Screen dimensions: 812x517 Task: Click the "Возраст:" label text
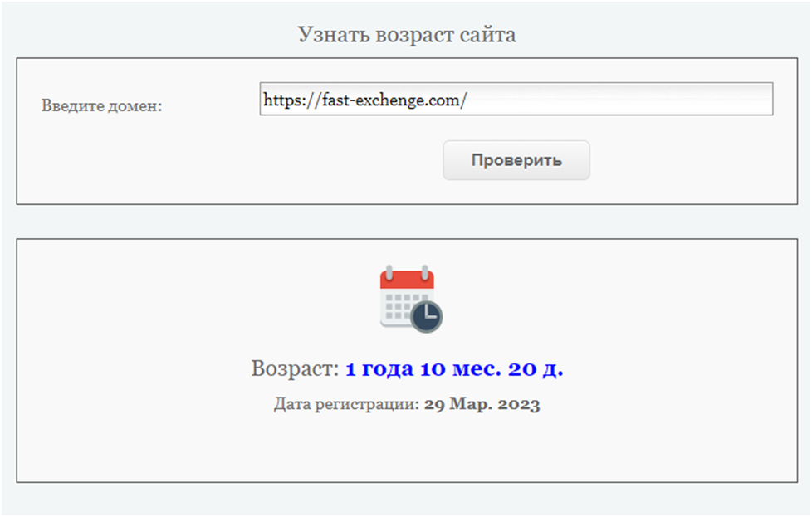(296, 369)
